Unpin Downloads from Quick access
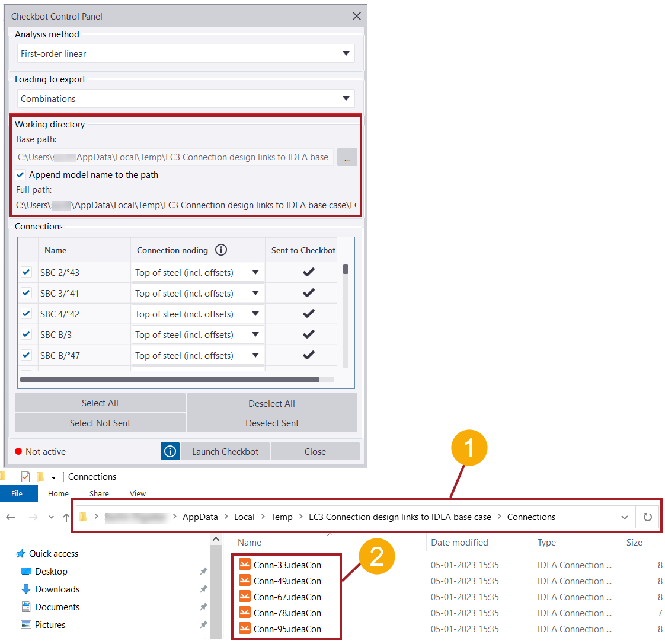Image resolution: width=665 pixels, height=644 pixels. tap(203, 589)
